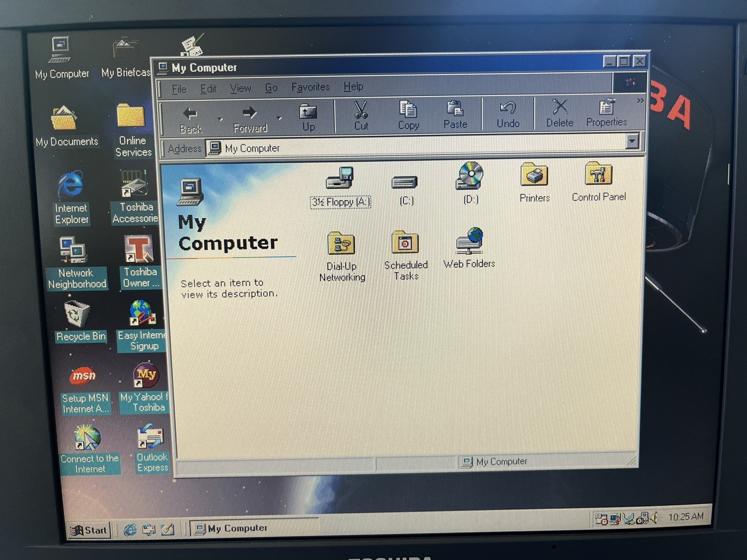The width and height of the screenshot is (747, 560).
Task: Open the Help menu
Action: click(353, 86)
